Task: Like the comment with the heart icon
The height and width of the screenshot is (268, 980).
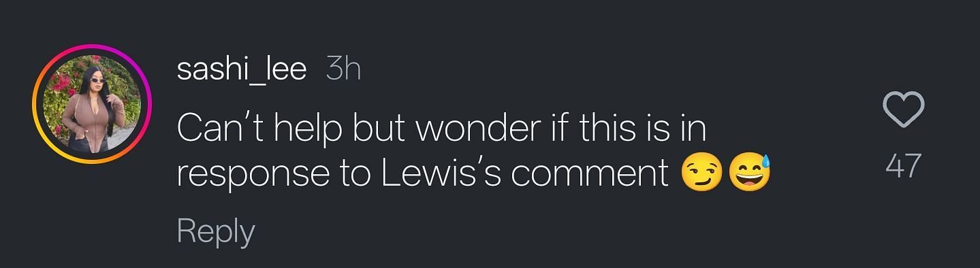Action: pos(903,110)
